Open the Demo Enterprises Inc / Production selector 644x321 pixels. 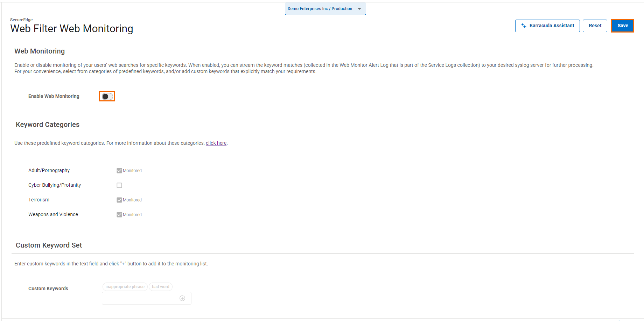pyautogui.click(x=320, y=9)
